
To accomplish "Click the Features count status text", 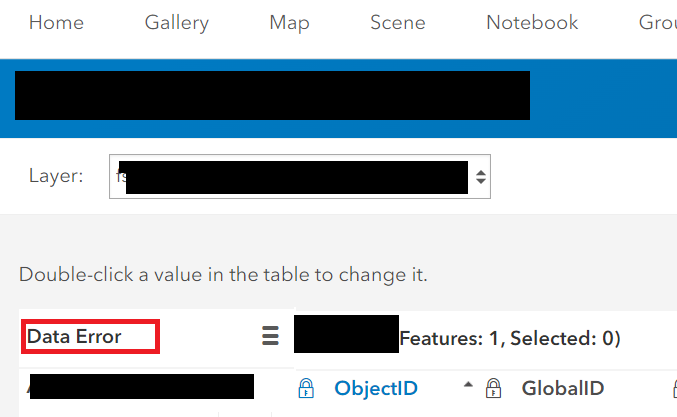I will [510, 339].
